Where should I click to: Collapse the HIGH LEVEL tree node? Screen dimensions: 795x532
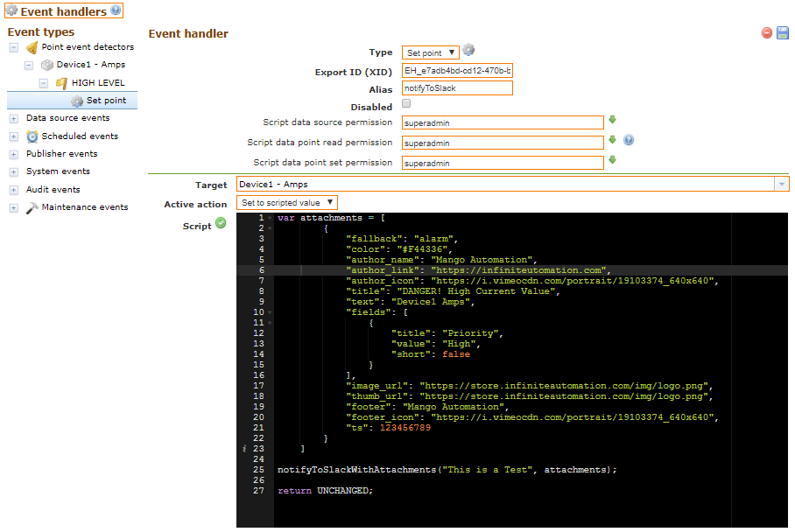(44, 83)
